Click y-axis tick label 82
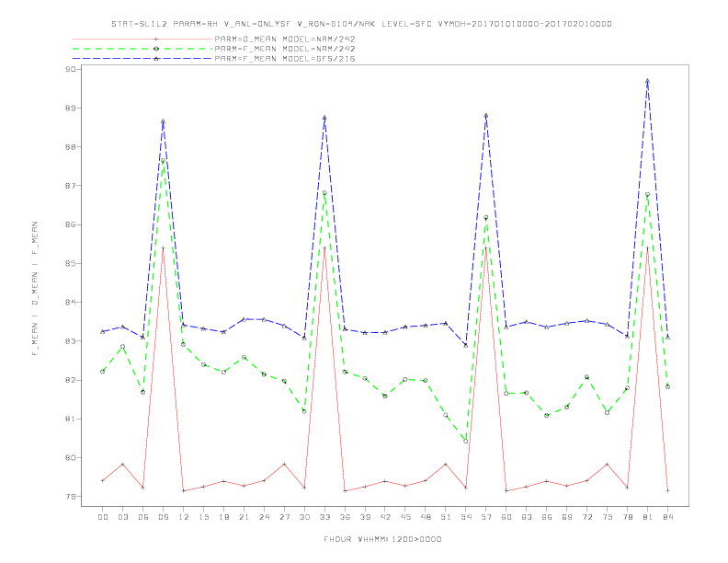Viewport: 728px width, 563px height. [71, 380]
